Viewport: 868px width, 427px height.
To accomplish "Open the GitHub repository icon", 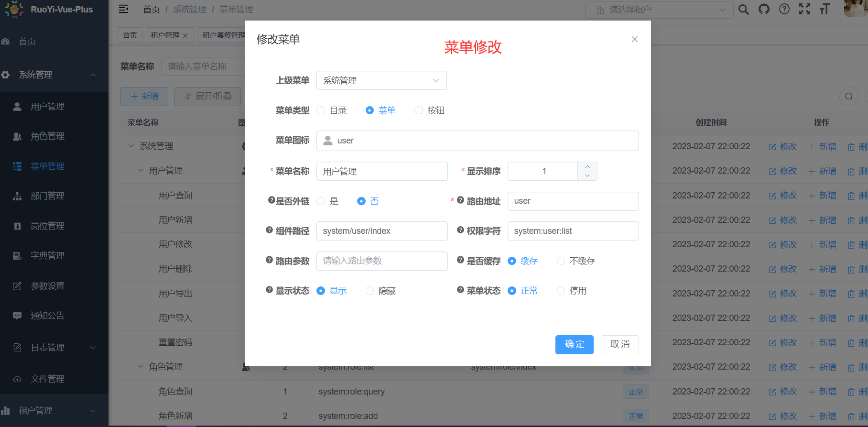I will (x=764, y=9).
